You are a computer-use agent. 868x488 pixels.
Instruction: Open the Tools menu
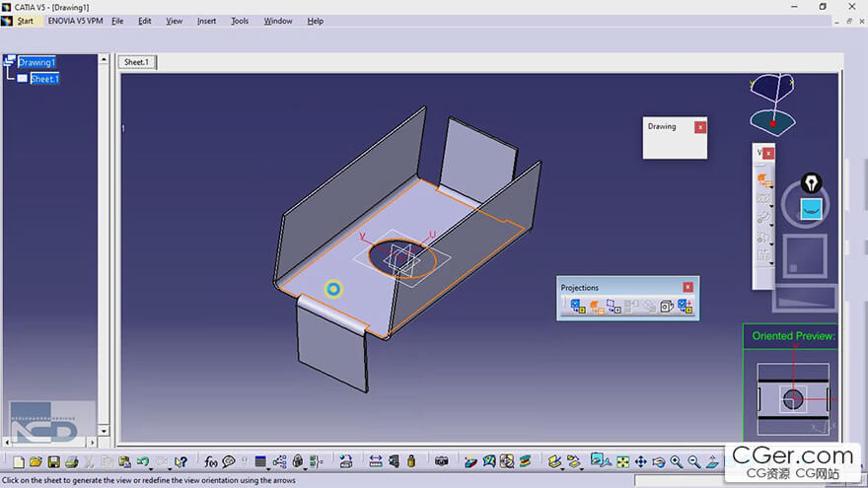239,21
